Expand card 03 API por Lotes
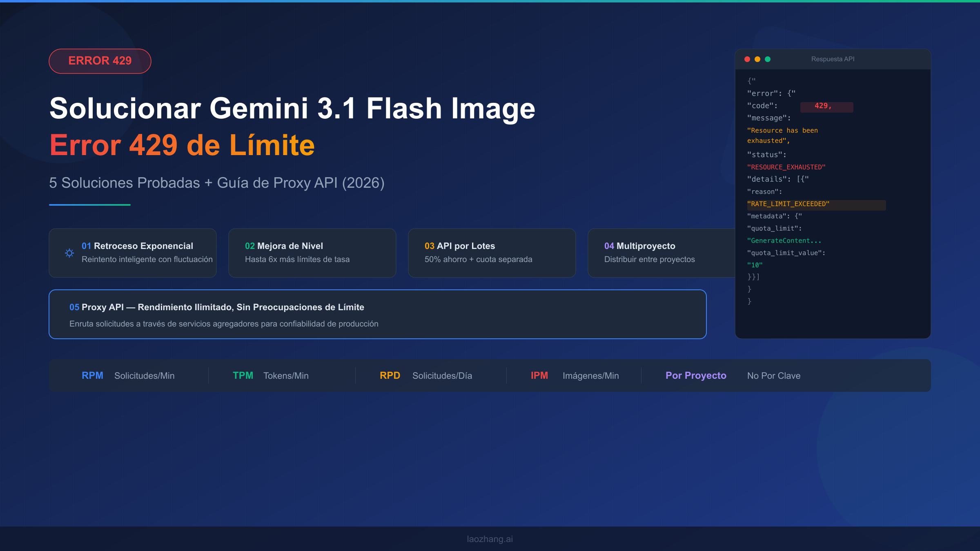 tap(492, 253)
